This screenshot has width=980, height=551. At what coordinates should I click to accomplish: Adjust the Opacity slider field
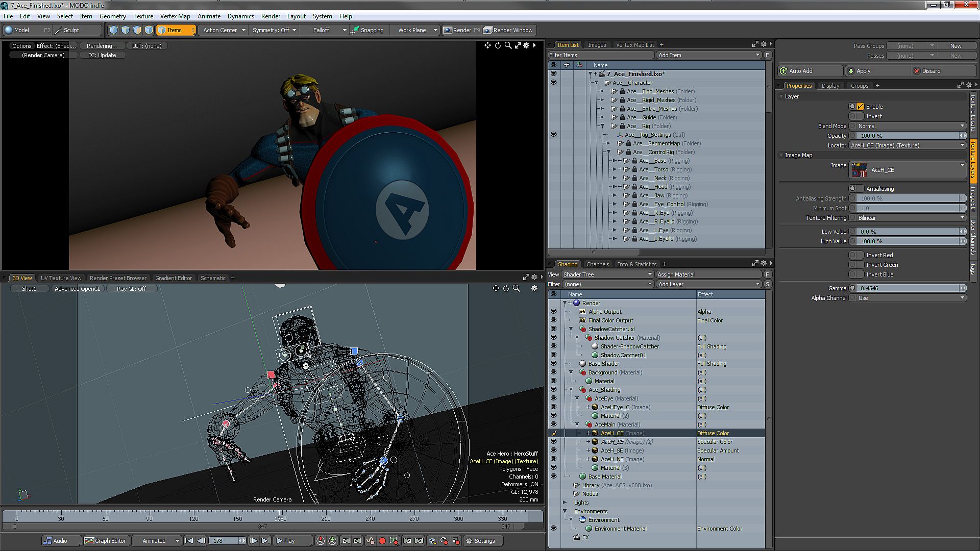[908, 136]
